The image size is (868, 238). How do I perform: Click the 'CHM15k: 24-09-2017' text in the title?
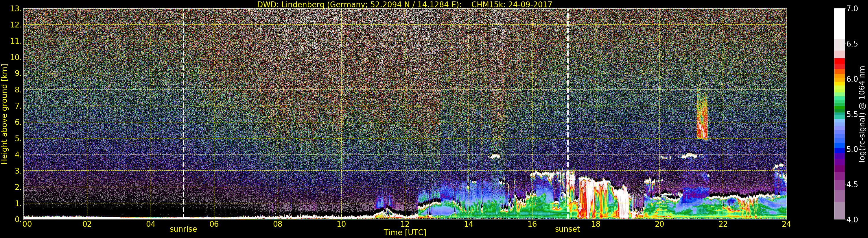[x=511, y=4]
